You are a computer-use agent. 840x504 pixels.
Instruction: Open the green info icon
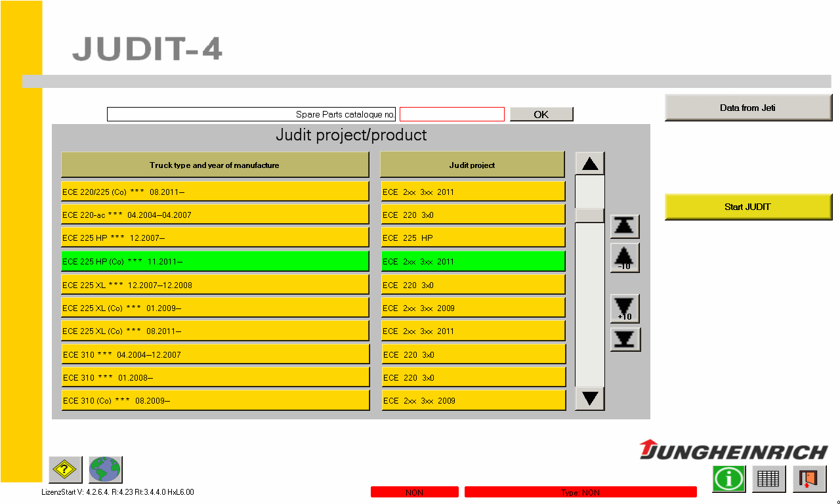click(729, 478)
